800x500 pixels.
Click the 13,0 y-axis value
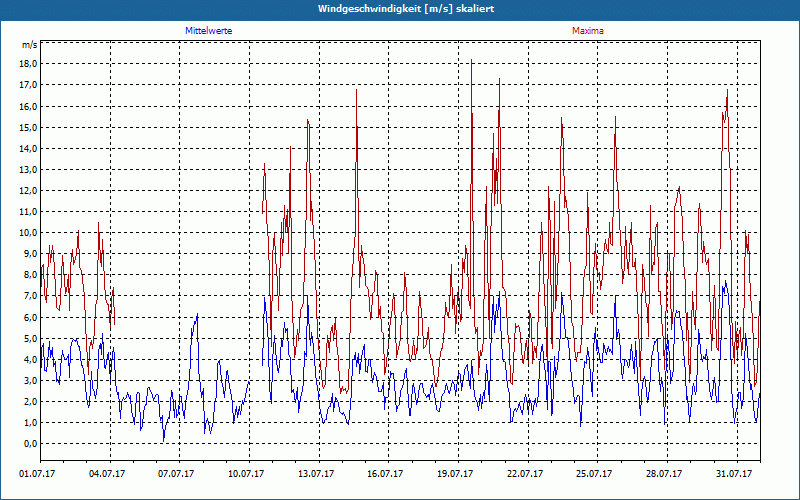pyautogui.click(x=28, y=169)
